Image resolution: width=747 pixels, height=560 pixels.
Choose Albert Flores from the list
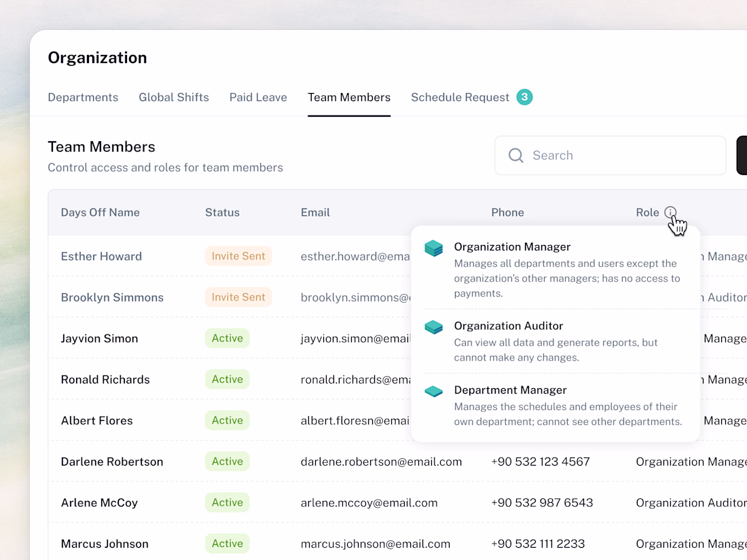click(96, 420)
